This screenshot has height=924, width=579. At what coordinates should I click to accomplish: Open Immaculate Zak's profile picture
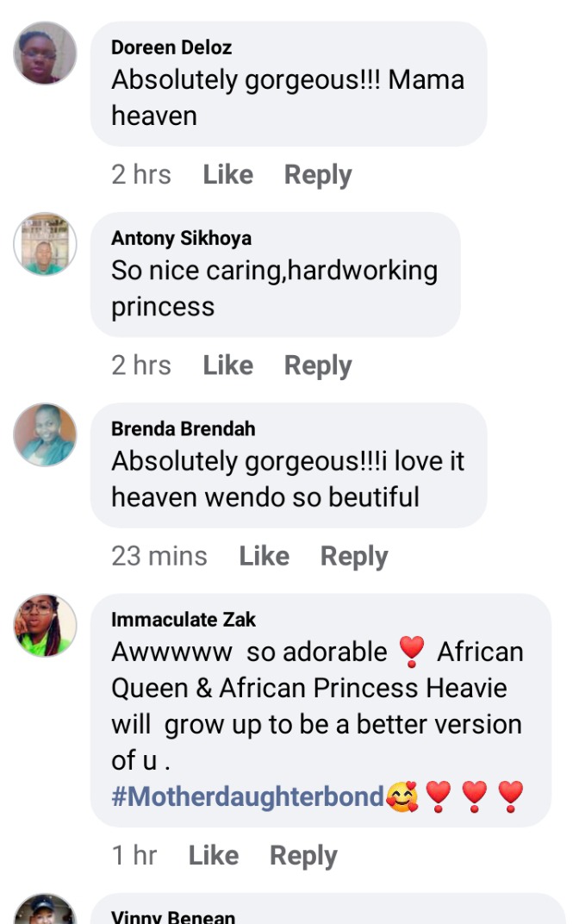click(46, 625)
